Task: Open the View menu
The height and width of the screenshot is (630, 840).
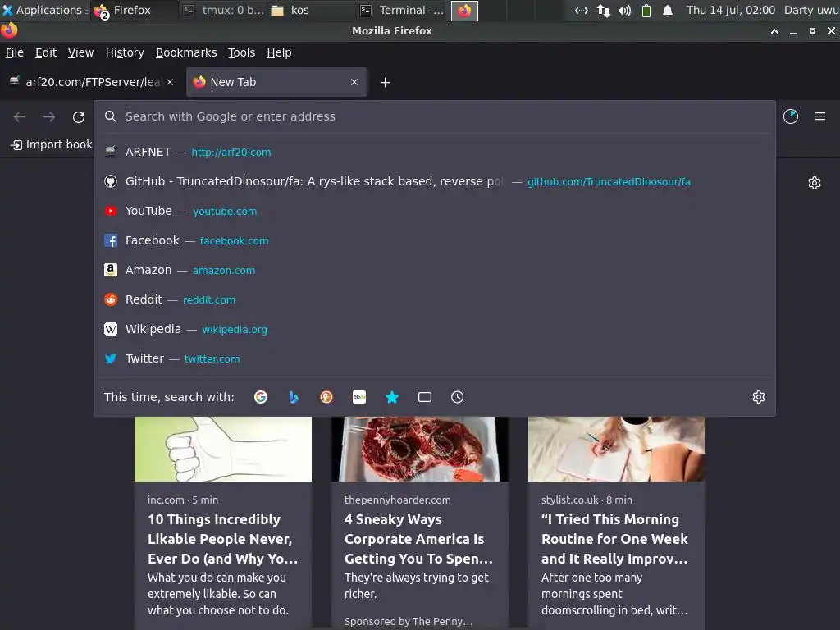Action: click(80, 52)
